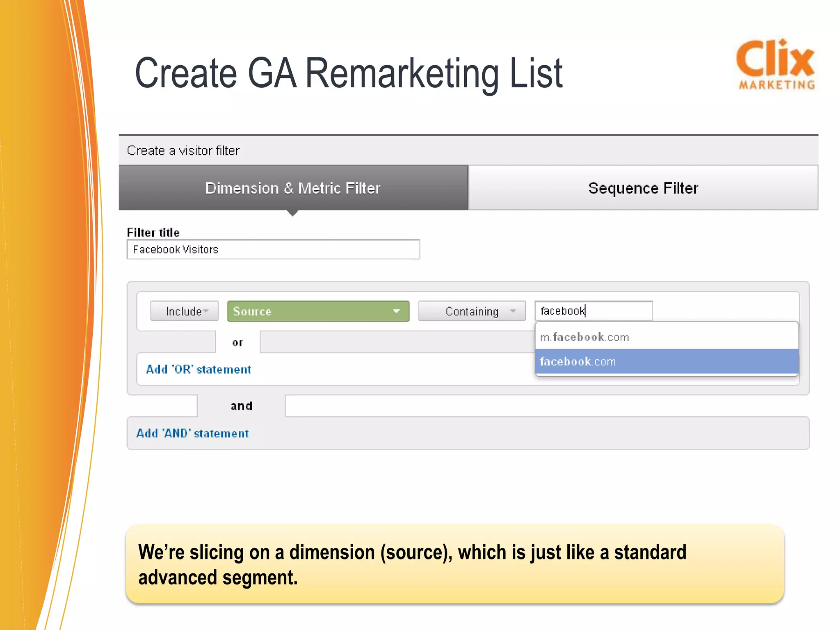Screen dimensions: 840x630
Task: Choose the highlighted facebook.com suggestion
Action: (x=667, y=361)
